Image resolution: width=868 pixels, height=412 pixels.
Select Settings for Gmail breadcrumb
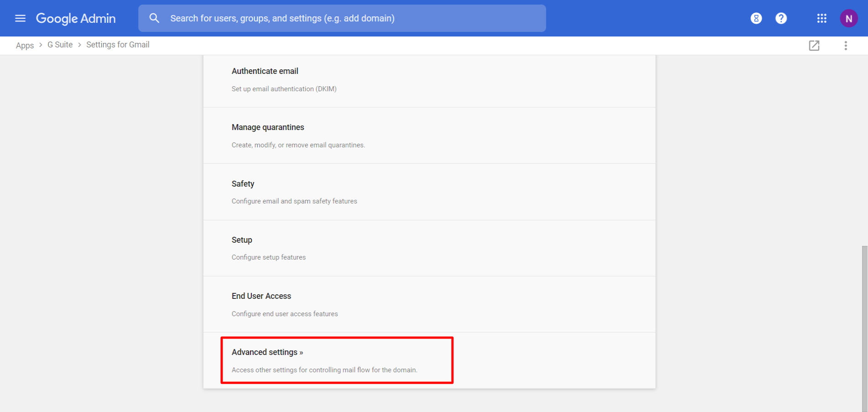click(118, 45)
